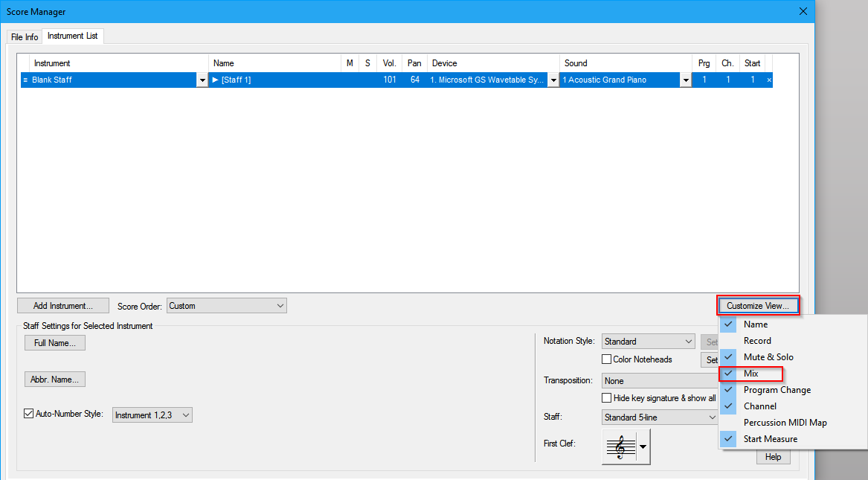Open the Device dropdown for Microsoft GS Wavetable
Image resolution: width=868 pixels, height=480 pixels.
553,80
